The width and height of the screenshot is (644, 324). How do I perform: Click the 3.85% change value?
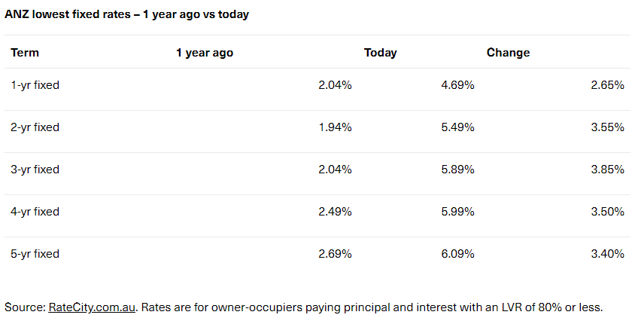point(608,170)
